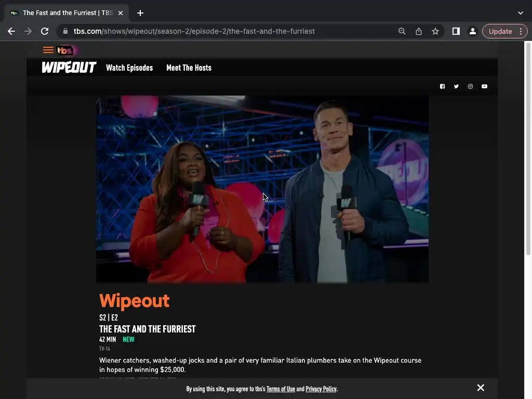Play the episode video thumbnail
This screenshot has width=532, height=399.
pos(262,189)
